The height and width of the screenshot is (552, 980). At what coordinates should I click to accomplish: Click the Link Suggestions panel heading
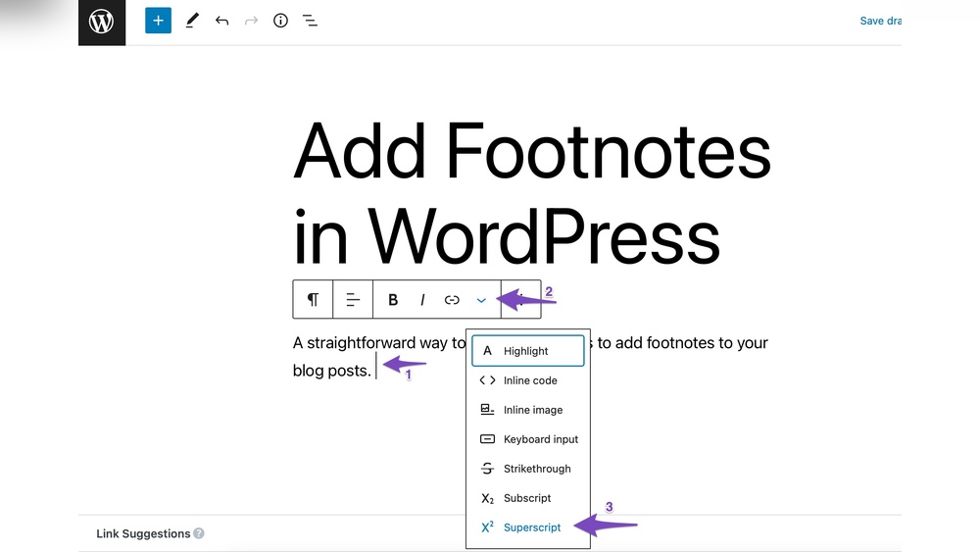coord(143,533)
